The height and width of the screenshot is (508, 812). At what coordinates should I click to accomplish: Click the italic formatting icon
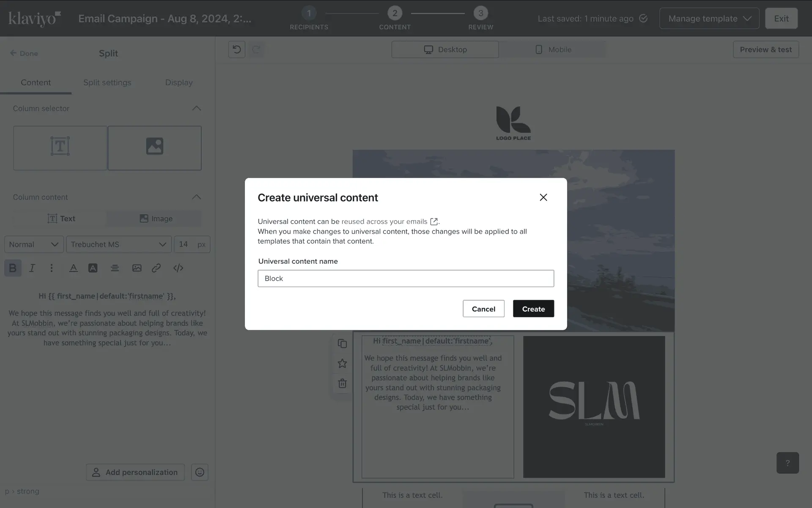click(32, 268)
